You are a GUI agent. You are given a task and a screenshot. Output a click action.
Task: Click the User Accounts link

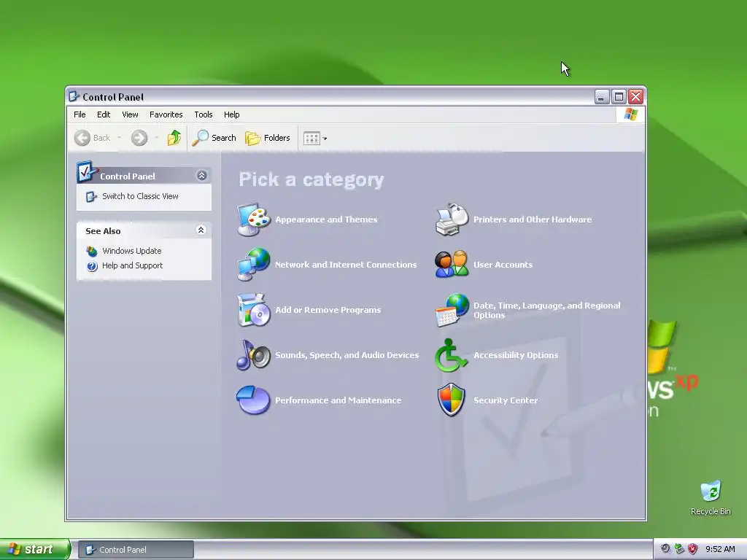point(503,265)
